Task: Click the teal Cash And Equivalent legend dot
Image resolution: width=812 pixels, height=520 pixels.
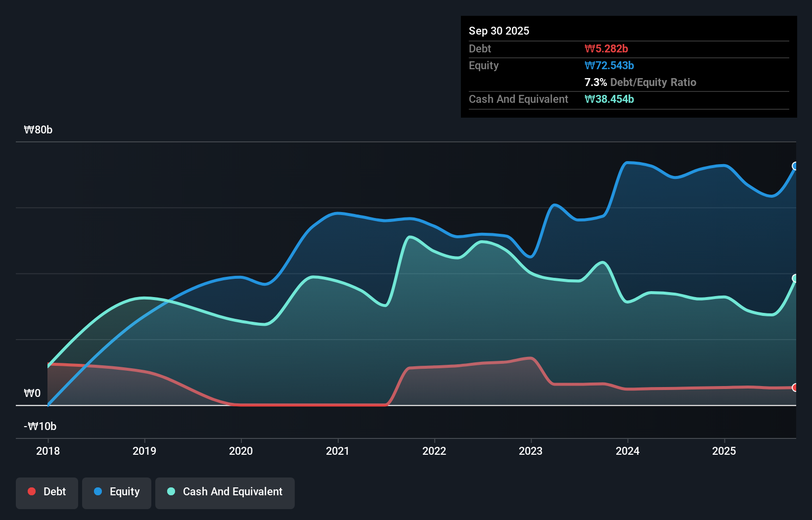Action: point(170,491)
